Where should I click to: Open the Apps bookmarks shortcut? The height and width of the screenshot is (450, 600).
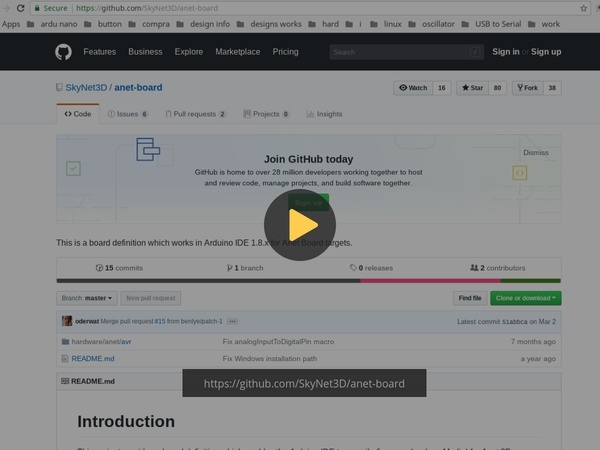click(11, 24)
